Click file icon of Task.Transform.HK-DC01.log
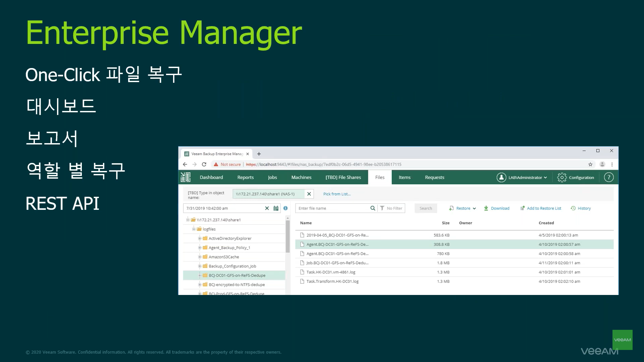The image size is (644, 362). (302, 281)
